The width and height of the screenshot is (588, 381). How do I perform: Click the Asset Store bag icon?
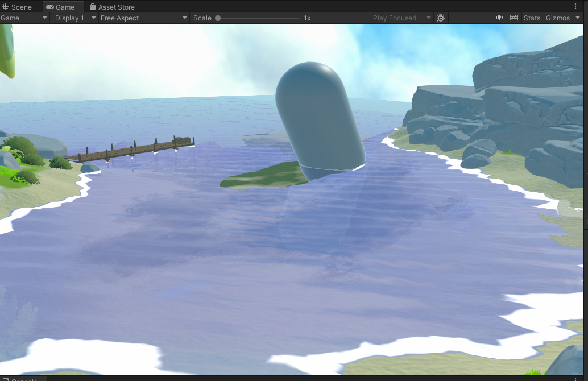[x=93, y=7]
